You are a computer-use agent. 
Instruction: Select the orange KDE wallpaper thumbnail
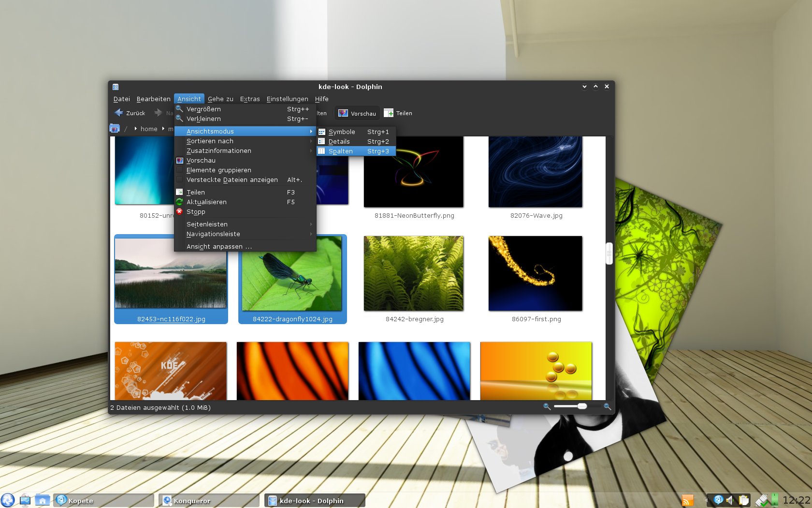coord(171,371)
